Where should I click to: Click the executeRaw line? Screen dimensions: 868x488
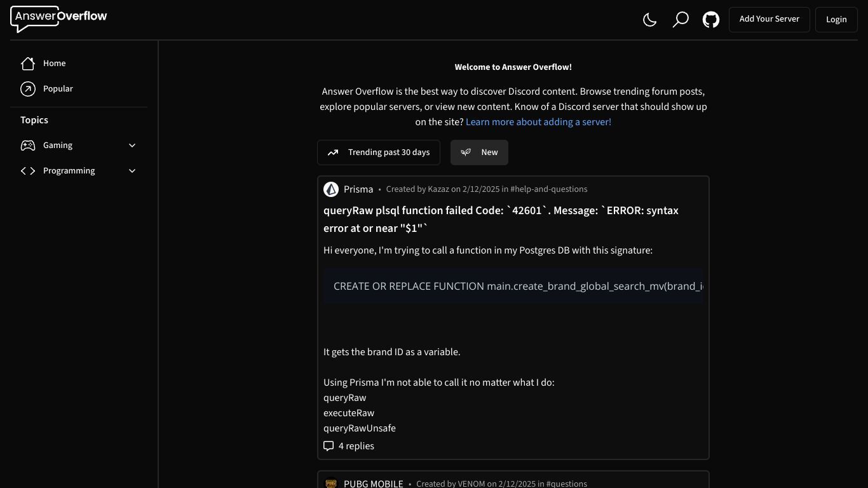349,413
